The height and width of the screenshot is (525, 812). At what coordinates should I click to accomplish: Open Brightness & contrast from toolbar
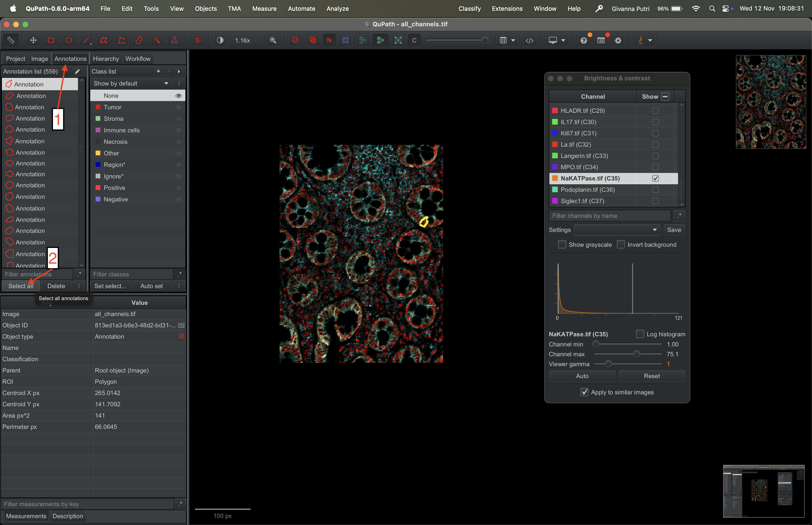coord(220,40)
